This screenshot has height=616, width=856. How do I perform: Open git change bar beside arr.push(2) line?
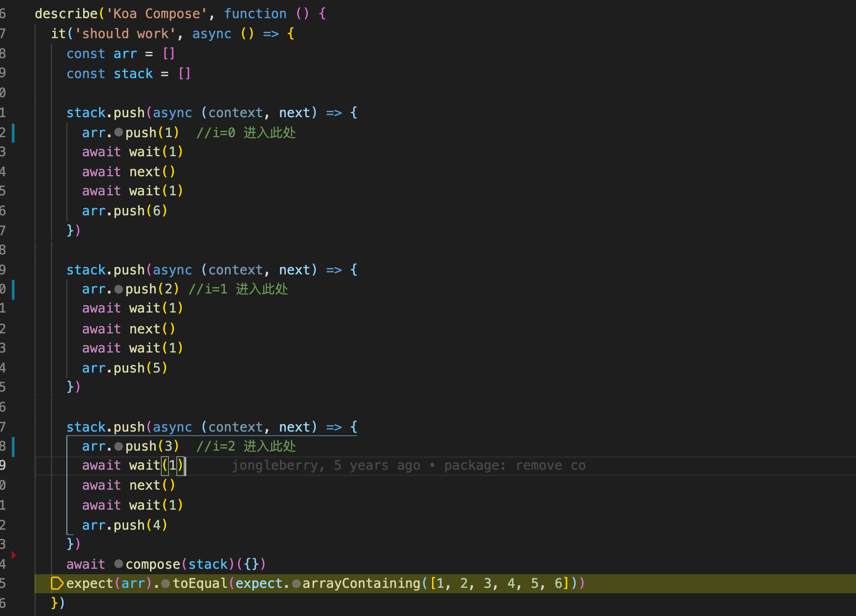tap(13, 289)
